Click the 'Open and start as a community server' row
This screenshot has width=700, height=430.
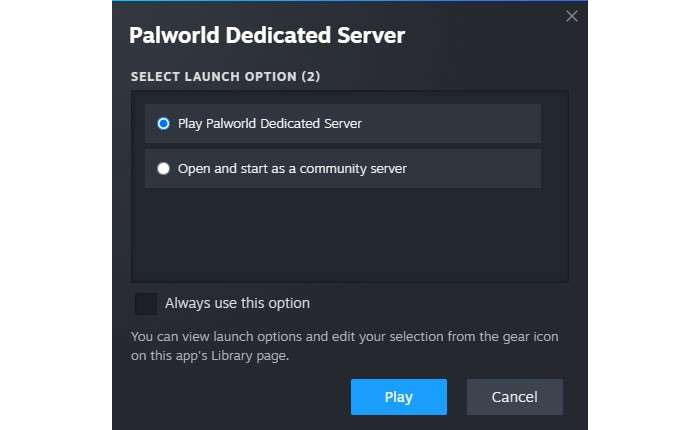click(342, 169)
